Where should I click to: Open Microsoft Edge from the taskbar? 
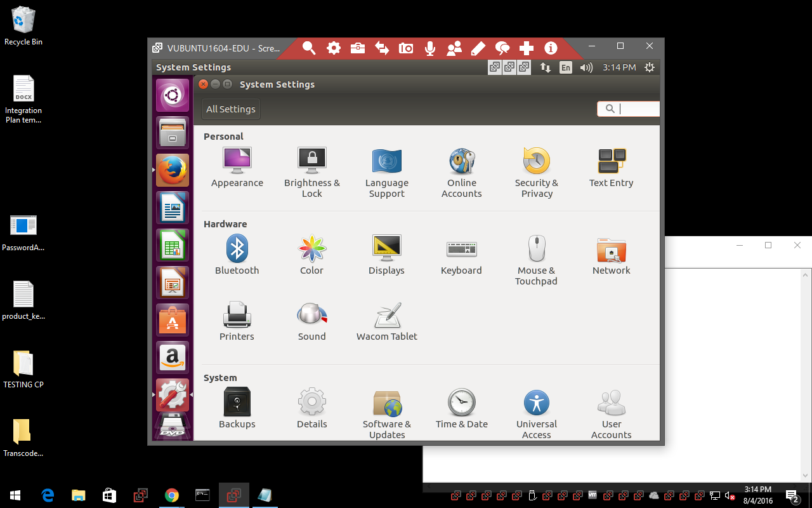point(48,495)
